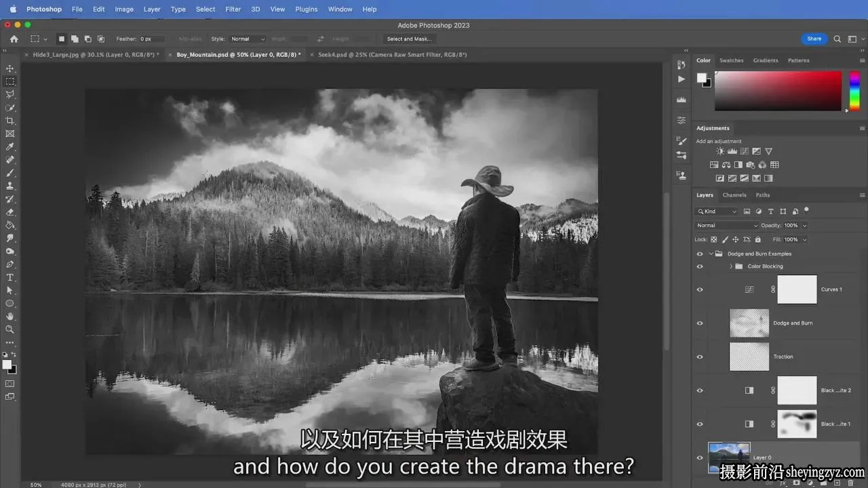Expand the Color Blocking group

point(731,266)
